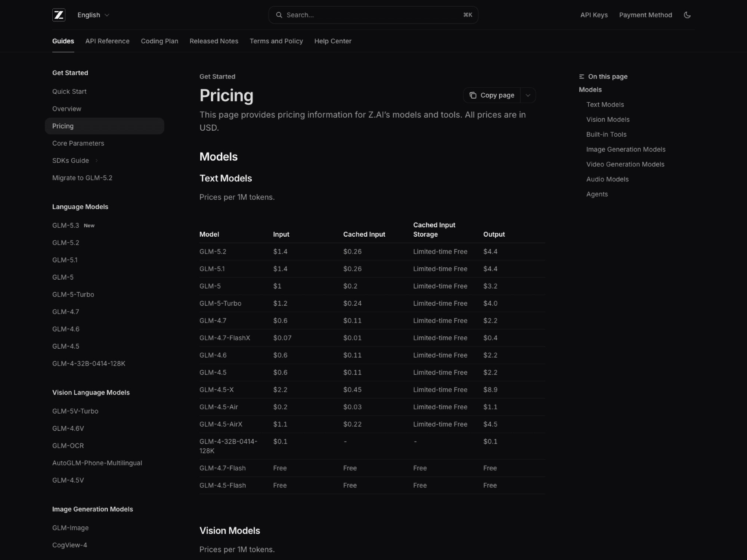
Task: Open the Terms and Policy tab
Action: point(276,41)
